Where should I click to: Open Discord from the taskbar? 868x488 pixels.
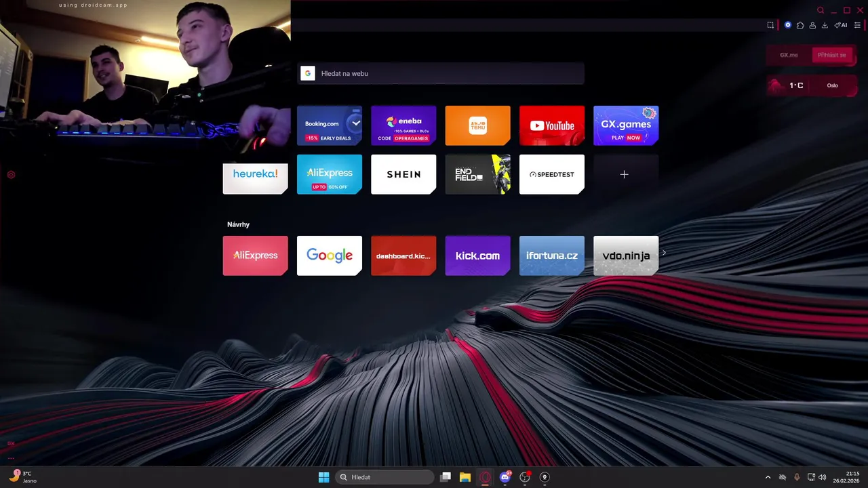coord(505,477)
